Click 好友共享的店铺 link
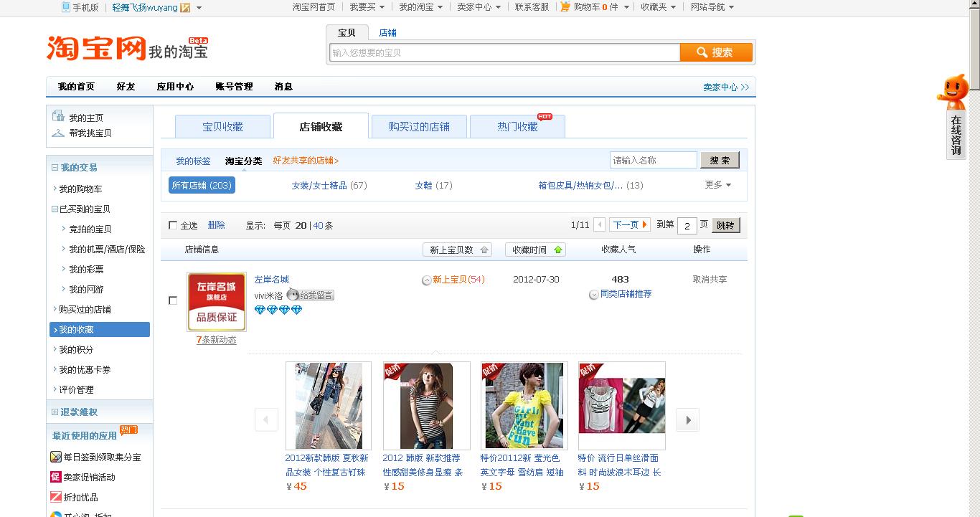Image resolution: width=980 pixels, height=517 pixels. (306, 161)
